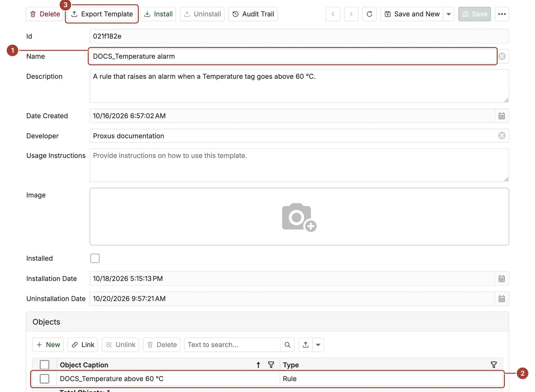Click Link in Objects toolbar
The image size is (535, 392).
(83, 344)
